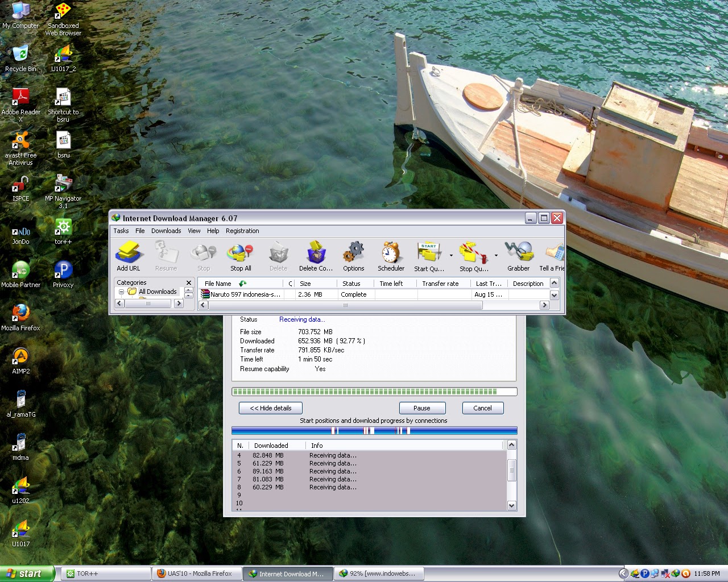
Task: Open the AIMP2 desktop icon
Action: click(x=20, y=361)
